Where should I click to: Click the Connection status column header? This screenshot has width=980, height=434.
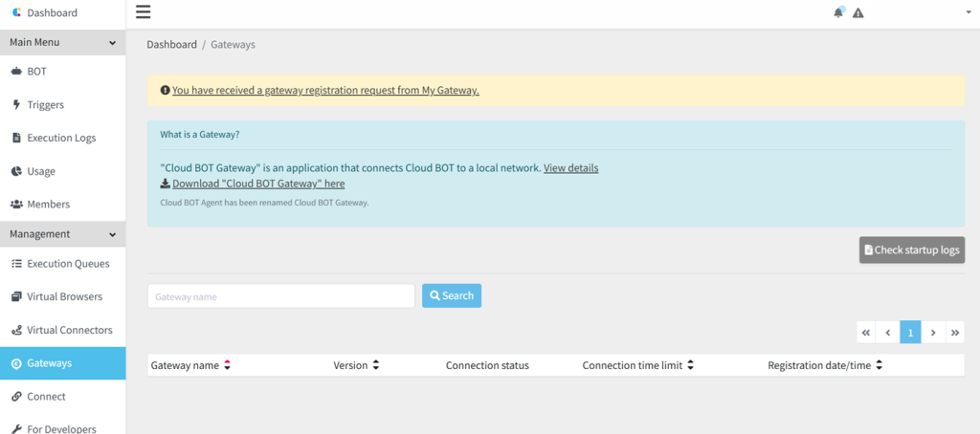click(x=487, y=366)
